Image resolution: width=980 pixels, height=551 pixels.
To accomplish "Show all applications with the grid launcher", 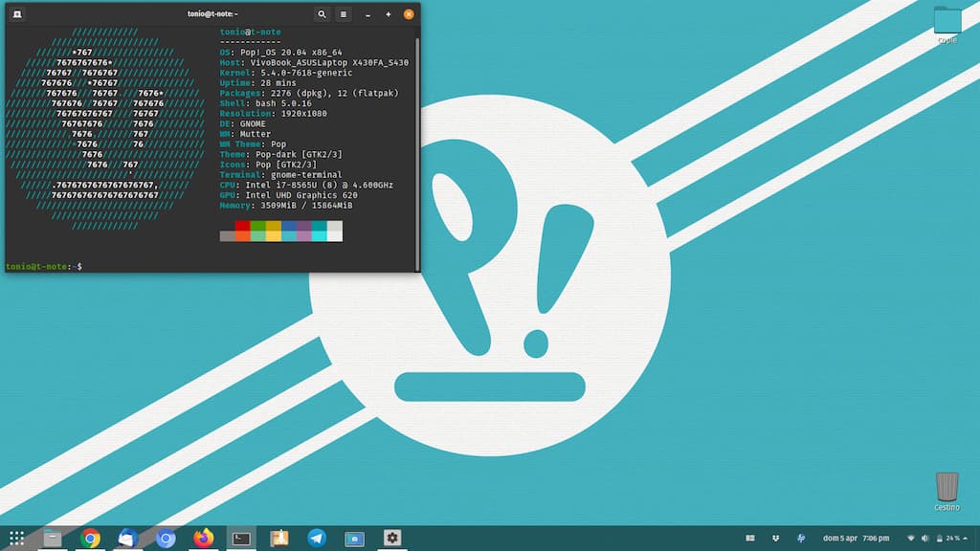I will (x=17, y=539).
